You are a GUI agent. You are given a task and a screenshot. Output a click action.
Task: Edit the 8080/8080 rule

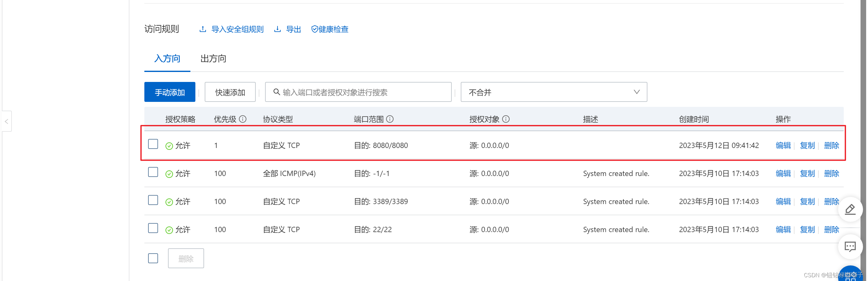point(783,145)
